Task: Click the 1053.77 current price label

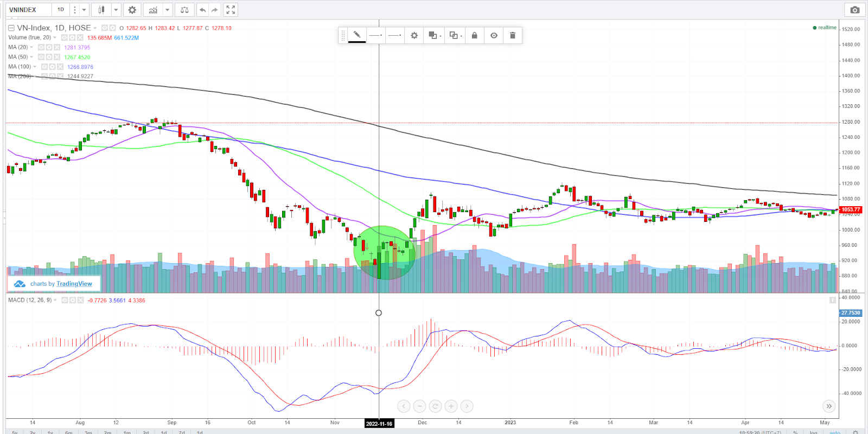Action: (x=851, y=209)
